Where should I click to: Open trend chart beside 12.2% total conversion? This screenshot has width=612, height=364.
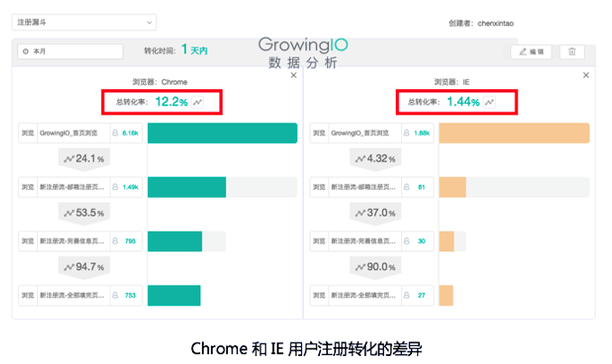197,102
